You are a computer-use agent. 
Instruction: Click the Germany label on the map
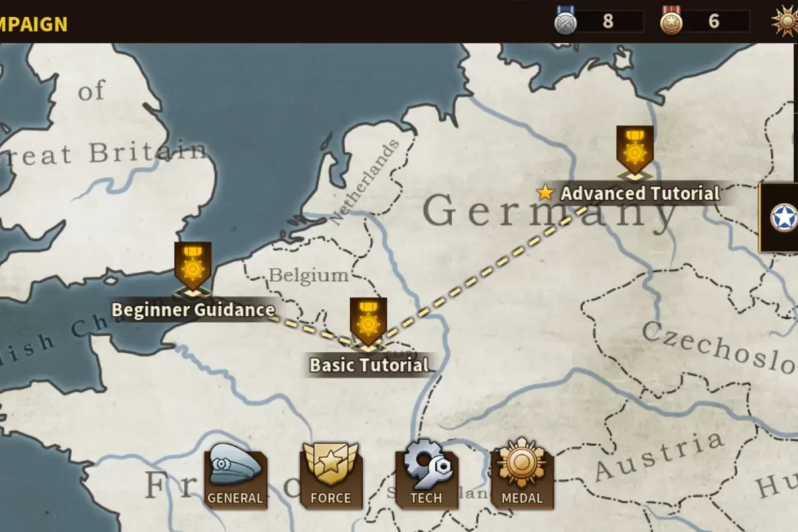(x=551, y=211)
